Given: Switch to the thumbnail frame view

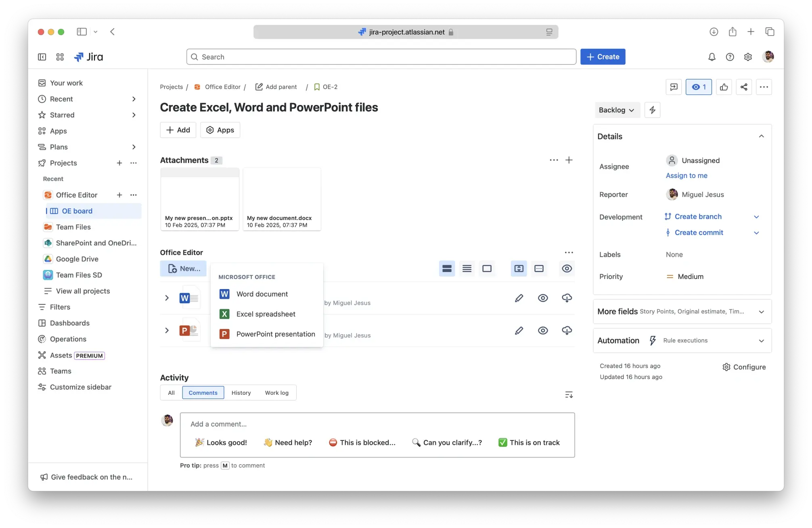Looking at the screenshot, I should click(487, 268).
